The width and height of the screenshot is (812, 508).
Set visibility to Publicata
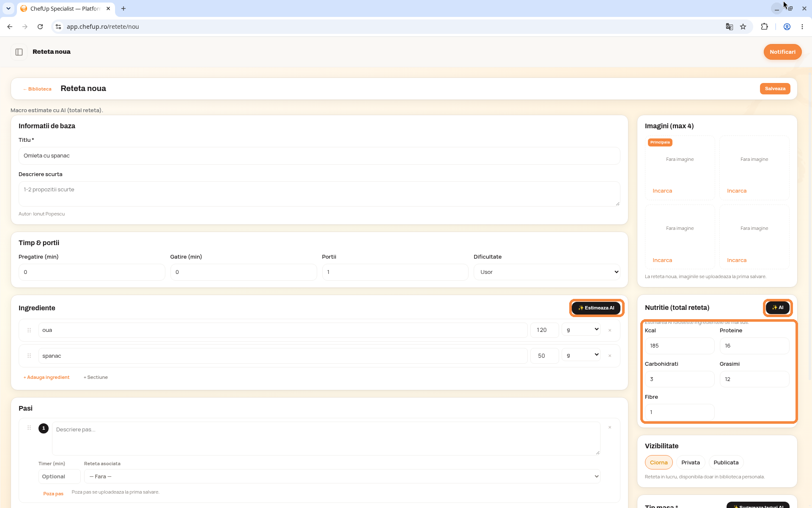(x=726, y=463)
